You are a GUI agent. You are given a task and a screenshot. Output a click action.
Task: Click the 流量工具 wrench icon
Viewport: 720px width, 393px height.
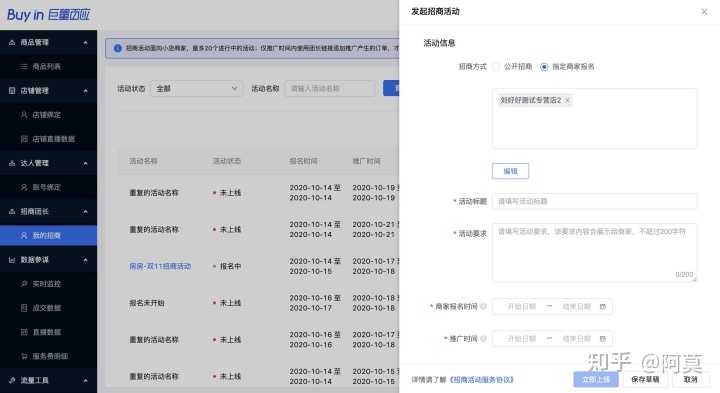point(12,380)
